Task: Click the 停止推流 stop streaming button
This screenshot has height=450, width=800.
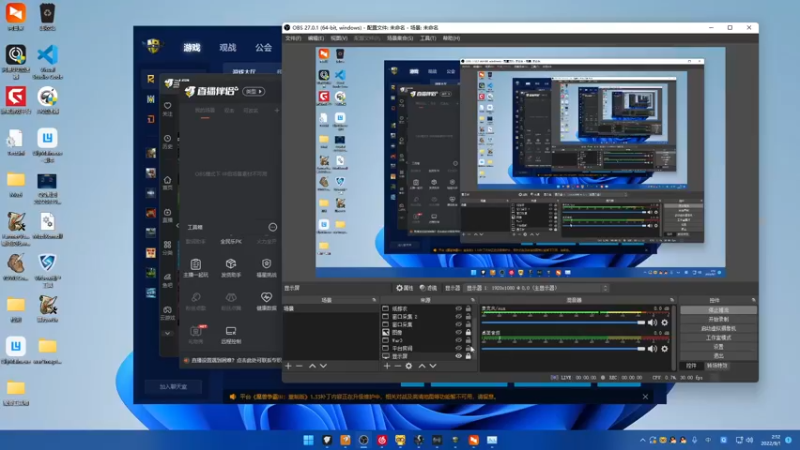Action: tap(718, 310)
